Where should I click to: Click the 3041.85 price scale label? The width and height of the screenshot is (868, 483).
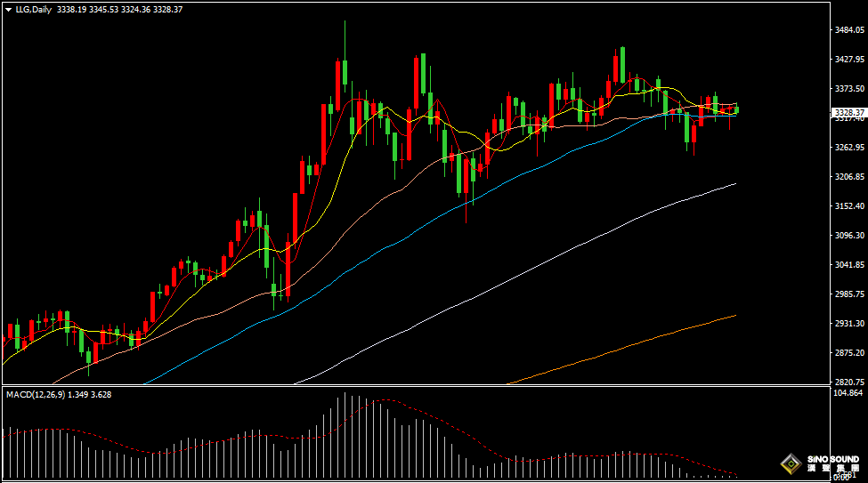tap(849, 264)
